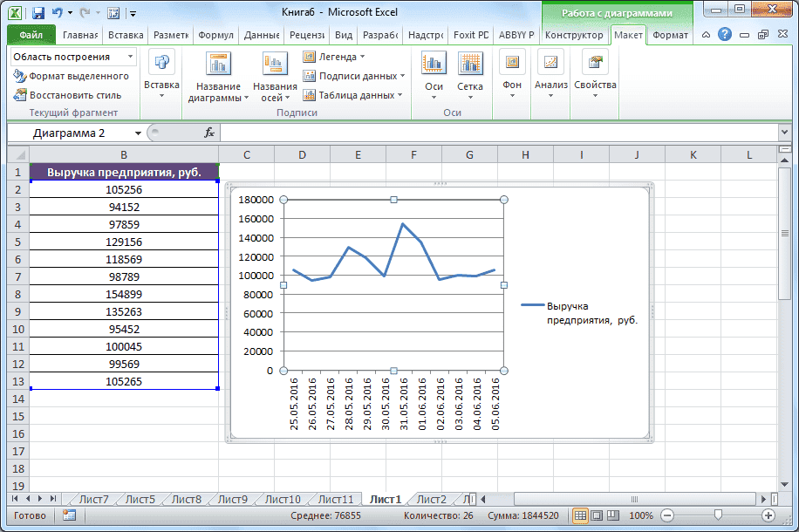Click the Name Box showing Диаграмма 2
The width and height of the screenshot is (799, 532).
tap(70, 133)
